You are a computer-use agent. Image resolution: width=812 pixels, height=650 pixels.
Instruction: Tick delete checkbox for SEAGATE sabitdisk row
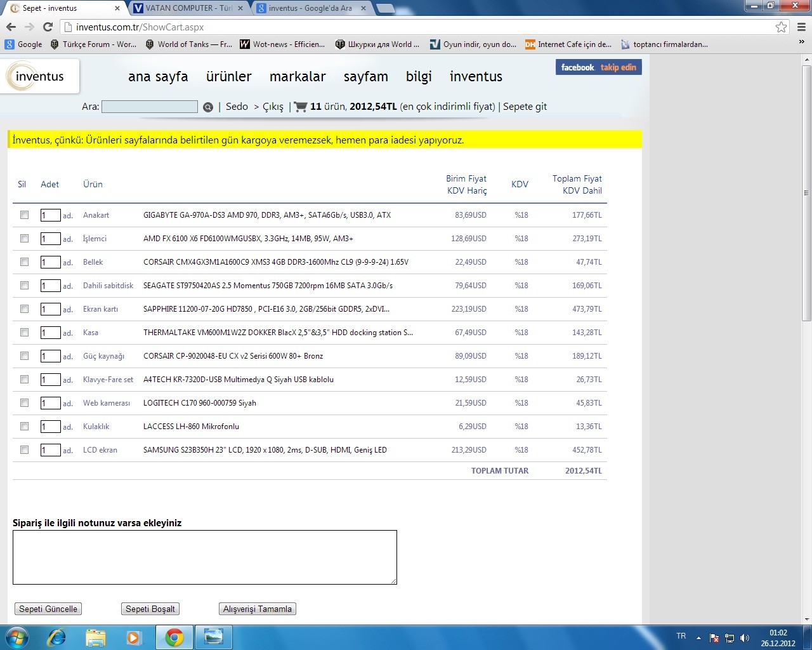pos(24,286)
